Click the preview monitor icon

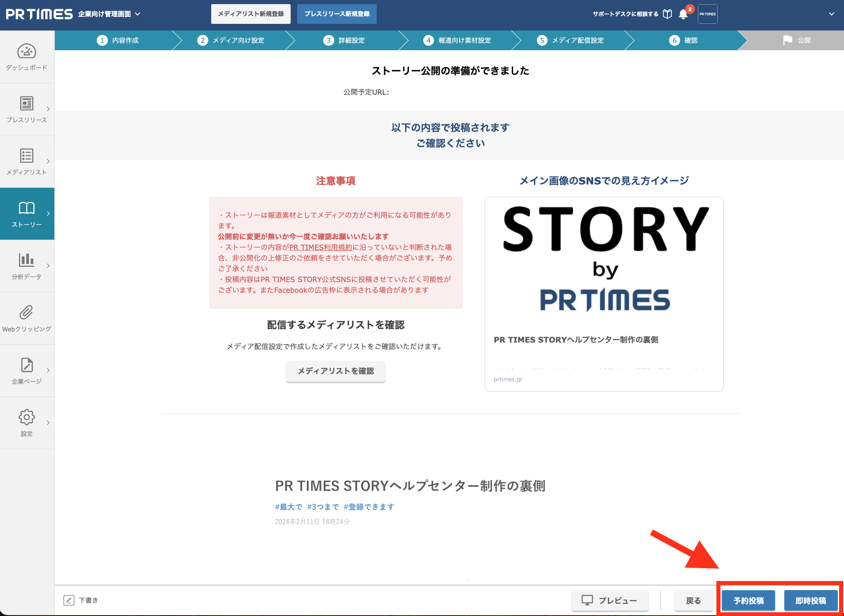click(587, 600)
